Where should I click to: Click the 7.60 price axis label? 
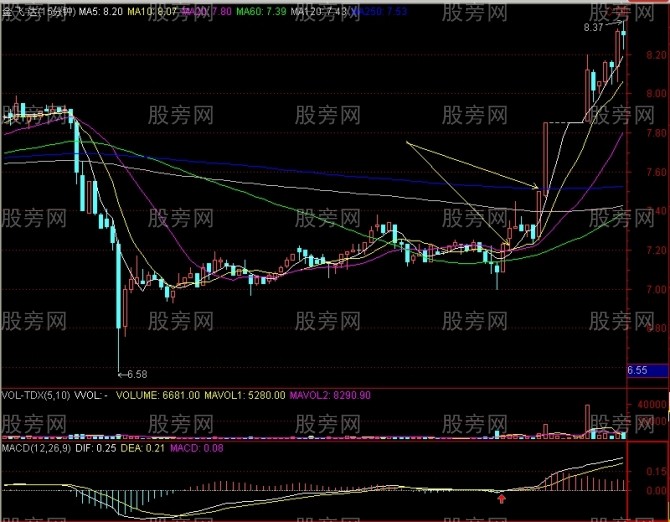tap(656, 172)
